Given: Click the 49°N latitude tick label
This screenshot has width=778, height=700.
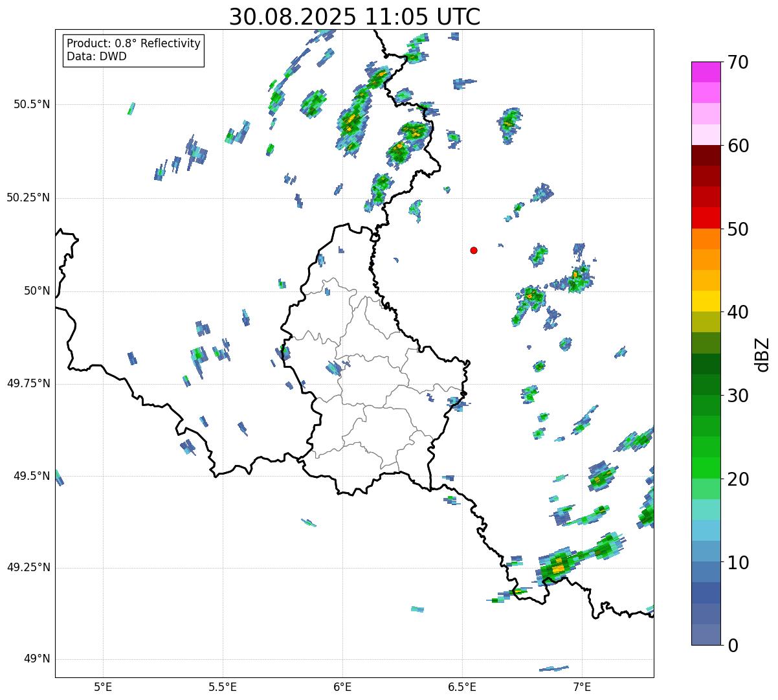Looking at the screenshot, I should point(36,659).
